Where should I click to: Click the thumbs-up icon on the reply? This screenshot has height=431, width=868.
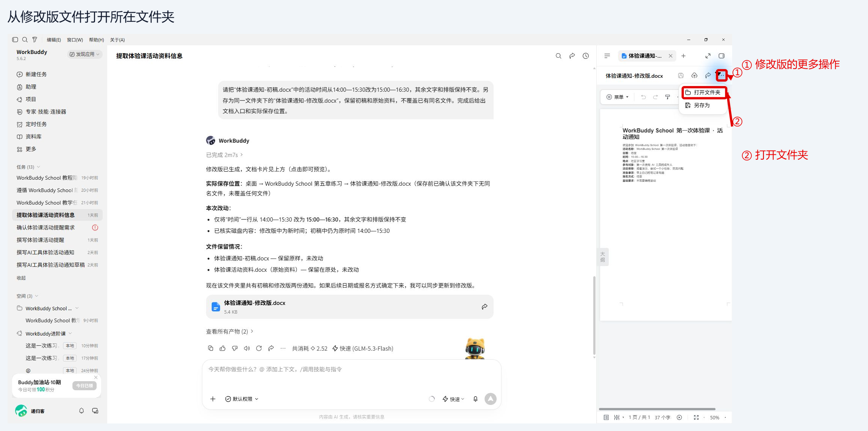[223, 348]
